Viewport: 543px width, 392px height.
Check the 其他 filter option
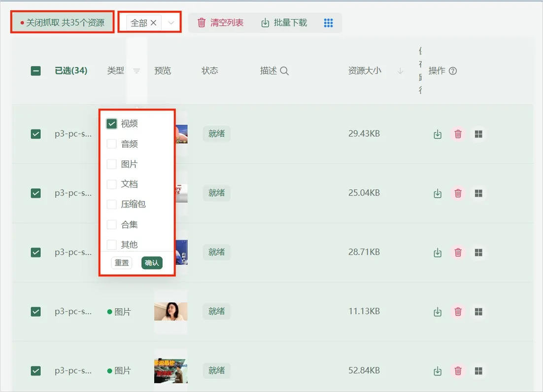[111, 245]
